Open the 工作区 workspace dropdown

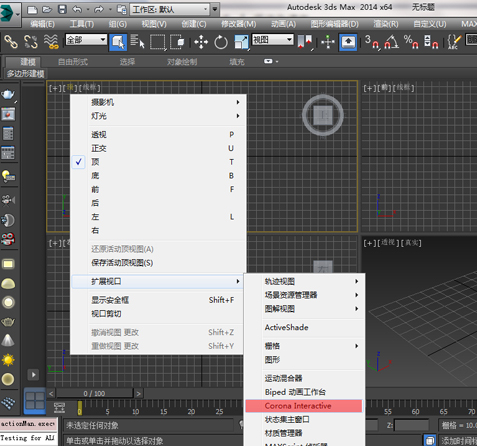point(170,9)
